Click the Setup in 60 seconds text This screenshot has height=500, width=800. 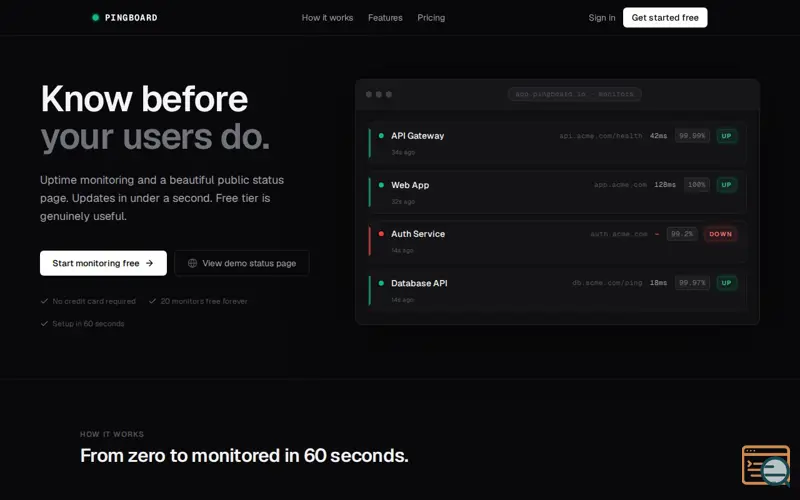click(x=88, y=323)
